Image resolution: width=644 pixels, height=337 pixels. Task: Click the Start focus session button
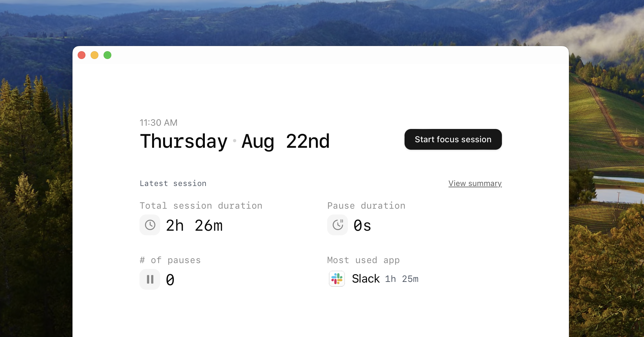tap(453, 139)
